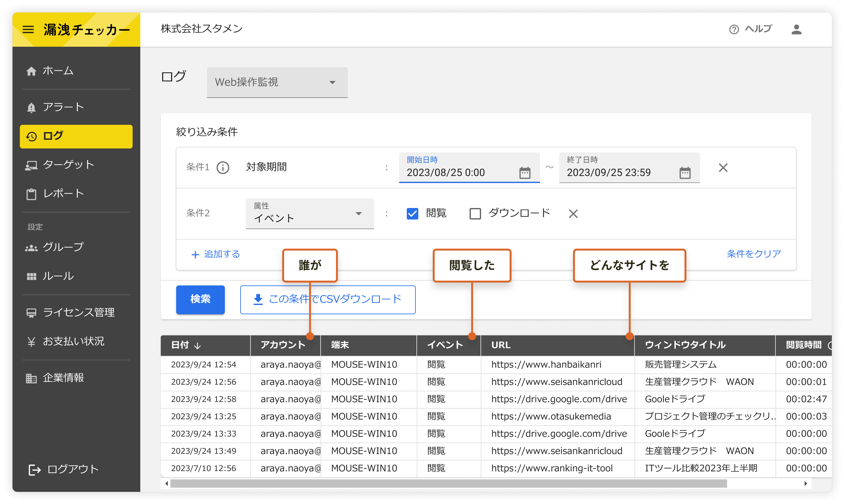
Task: Open ターゲット menu item
Action: pyautogui.click(x=76, y=165)
